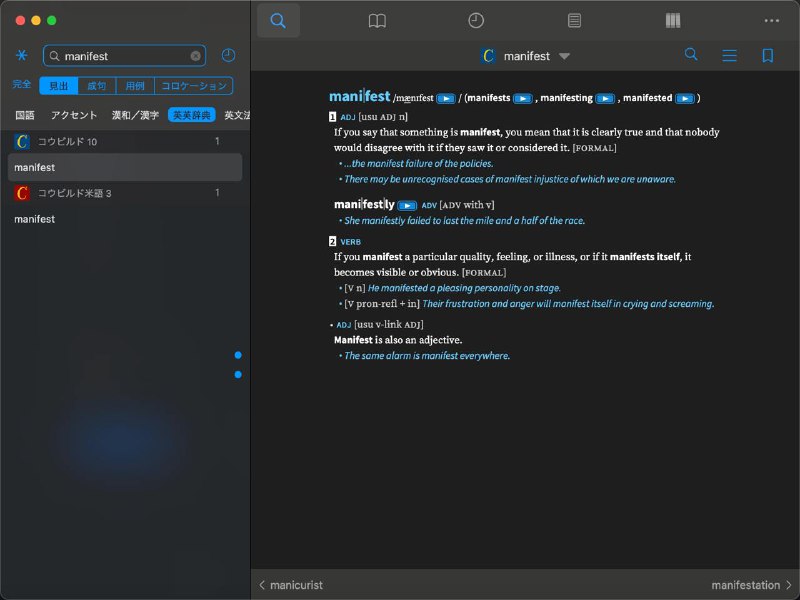
Task: Open the 完全 match type selector
Action: (x=22, y=86)
